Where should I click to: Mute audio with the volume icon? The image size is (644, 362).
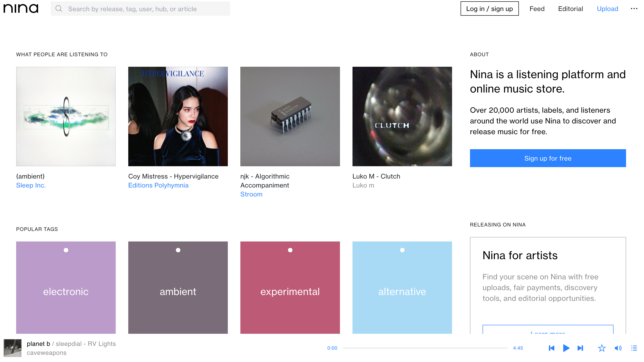pos(618,348)
